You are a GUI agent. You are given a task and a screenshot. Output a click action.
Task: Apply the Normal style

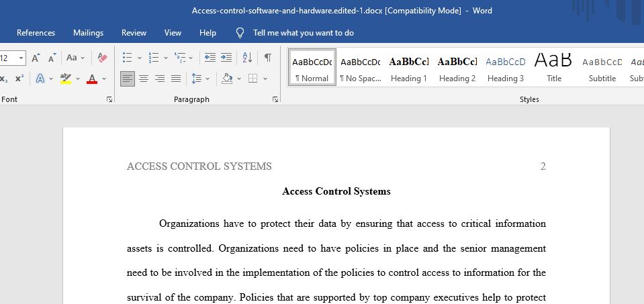(x=312, y=67)
